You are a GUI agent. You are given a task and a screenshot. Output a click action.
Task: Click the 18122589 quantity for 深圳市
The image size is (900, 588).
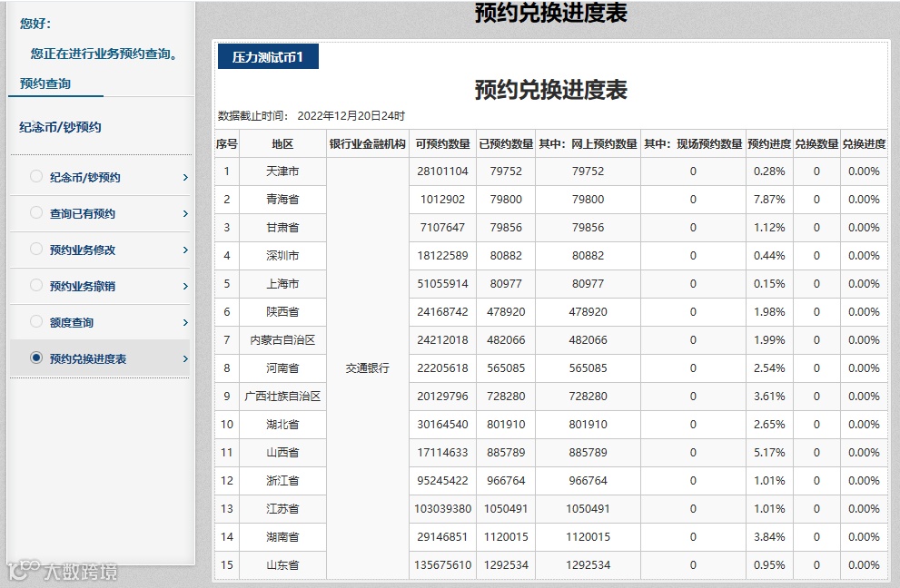[x=442, y=255]
